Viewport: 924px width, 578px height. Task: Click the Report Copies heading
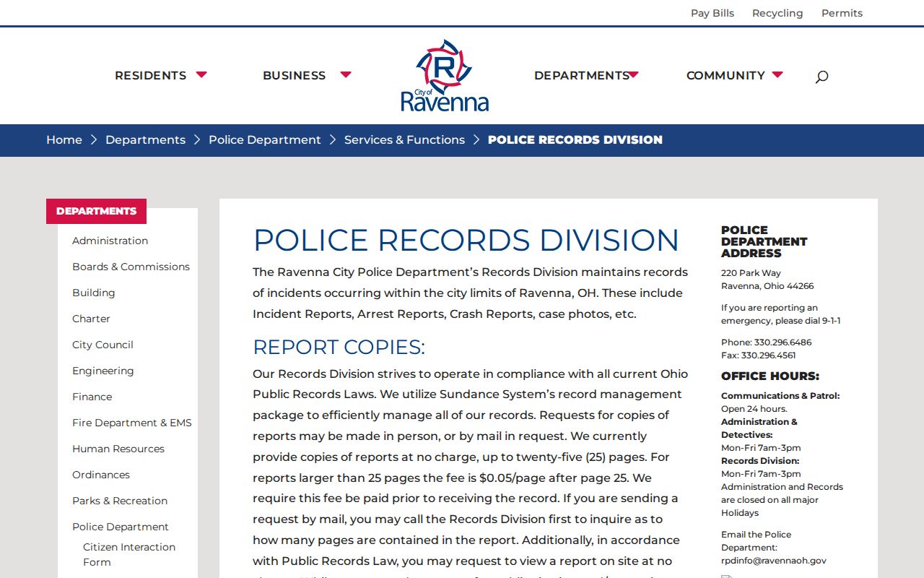pos(339,348)
